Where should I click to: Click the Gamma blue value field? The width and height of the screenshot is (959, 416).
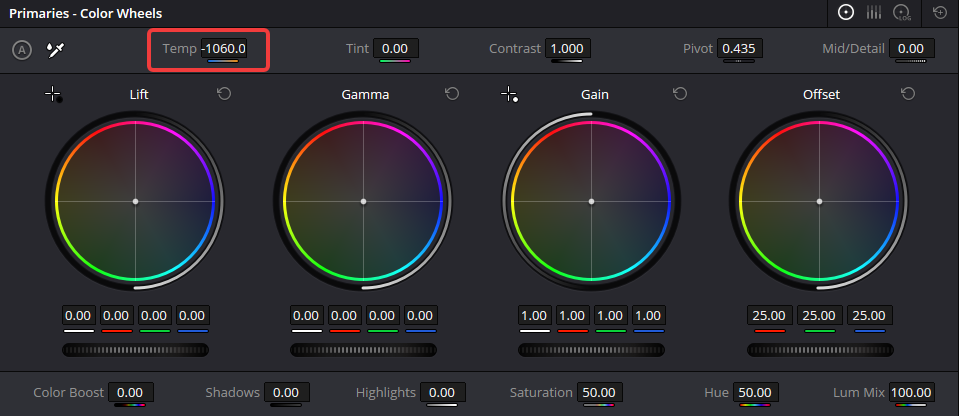420,316
